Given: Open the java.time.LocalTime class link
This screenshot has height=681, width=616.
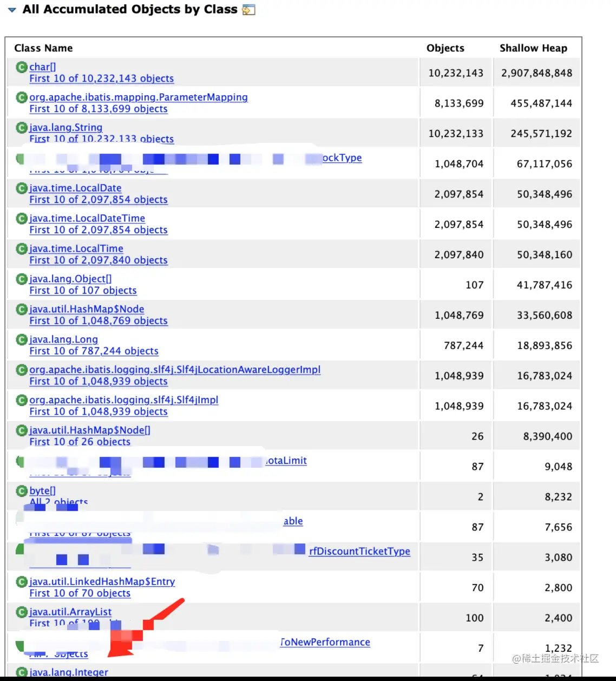Looking at the screenshot, I should (76, 249).
